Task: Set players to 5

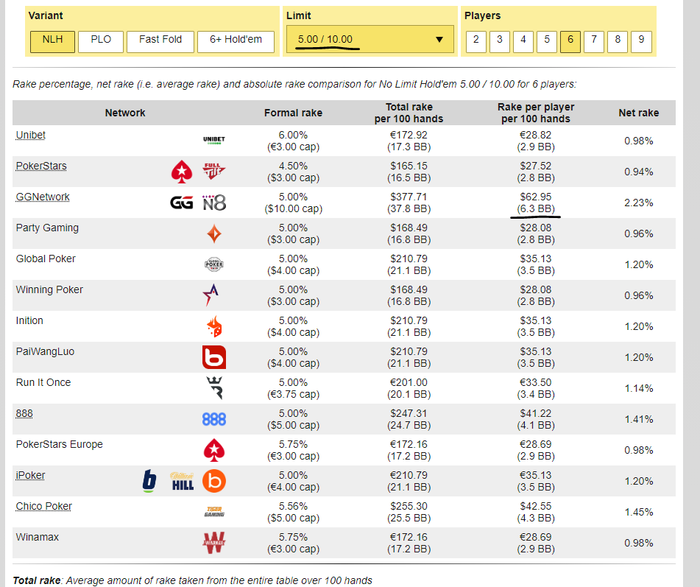Action: tap(547, 42)
